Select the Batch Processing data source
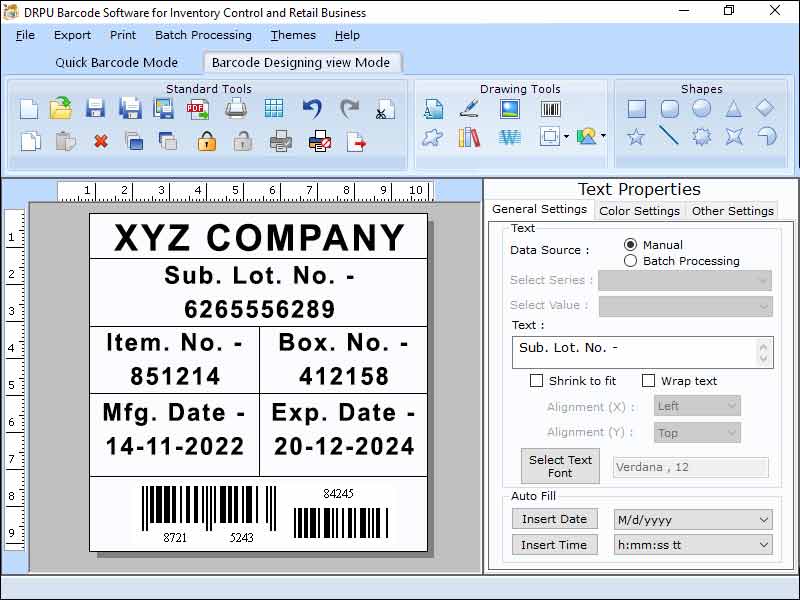The width and height of the screenshot is (800, 600). tap(631, 260)
